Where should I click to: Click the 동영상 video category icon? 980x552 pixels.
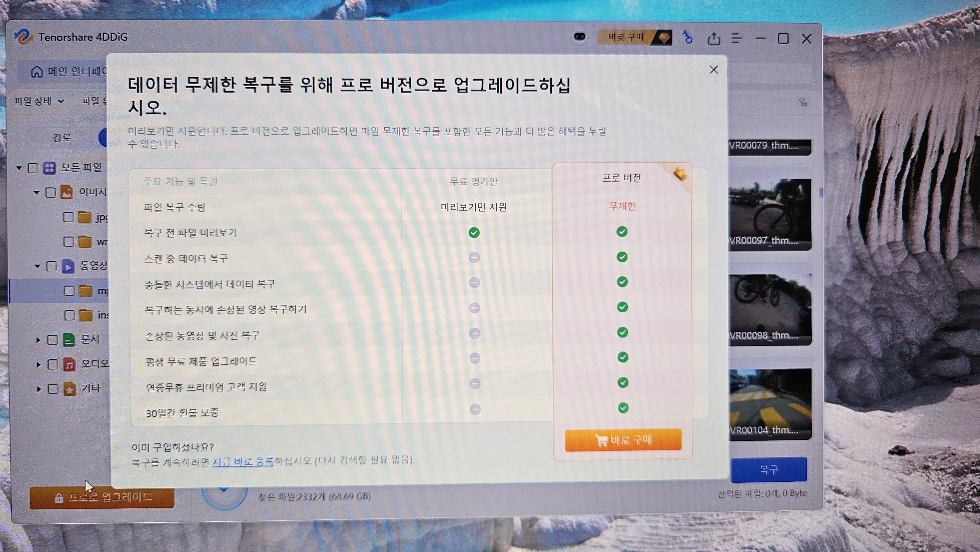point(68,266)
